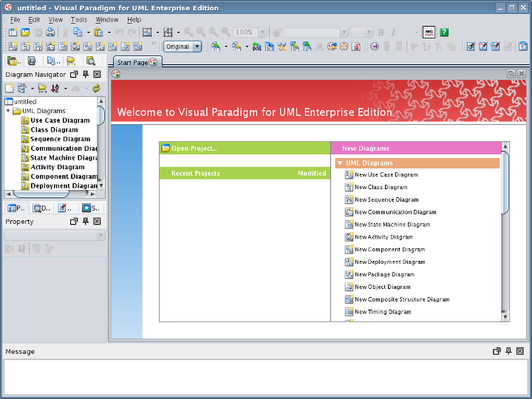The height and width of the screenshot is (399, 532).
Task: Click New Sequence Diagram link
Action: [x=386, y=199]
